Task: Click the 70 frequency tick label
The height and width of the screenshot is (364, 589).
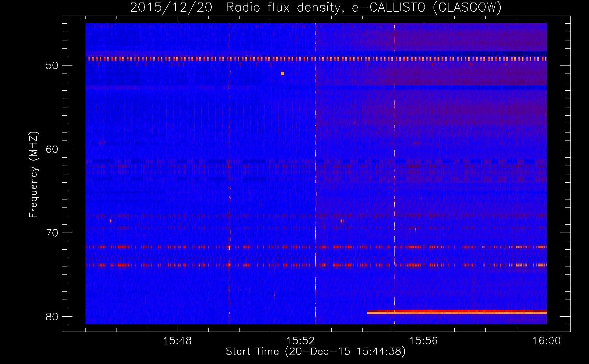Action: [x=52, y=233]
